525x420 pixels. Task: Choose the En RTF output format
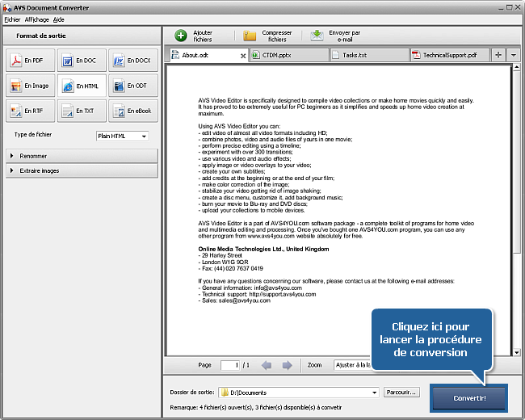click(30, 111)
